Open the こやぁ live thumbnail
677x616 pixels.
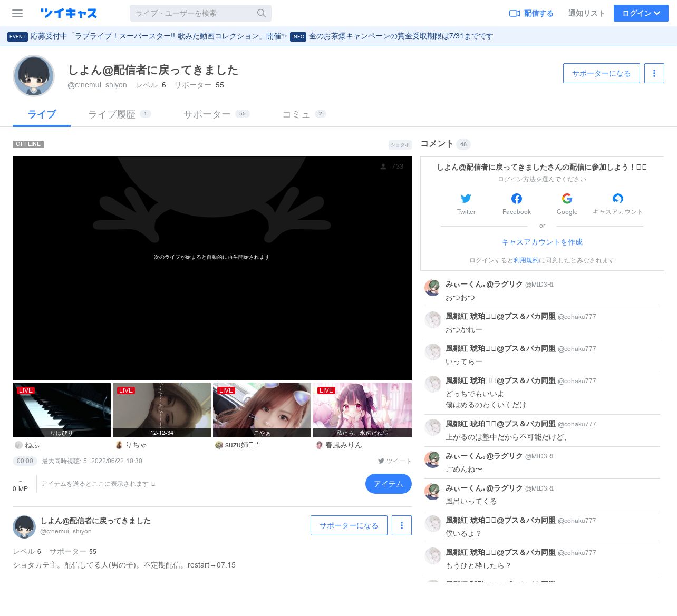[262, 410]
